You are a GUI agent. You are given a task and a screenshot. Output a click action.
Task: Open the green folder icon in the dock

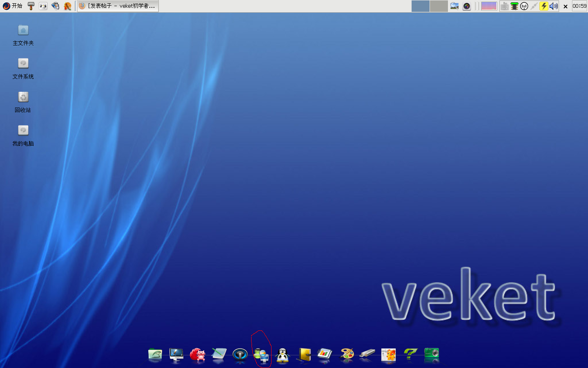pyautogui.click(x=155, y=355)
